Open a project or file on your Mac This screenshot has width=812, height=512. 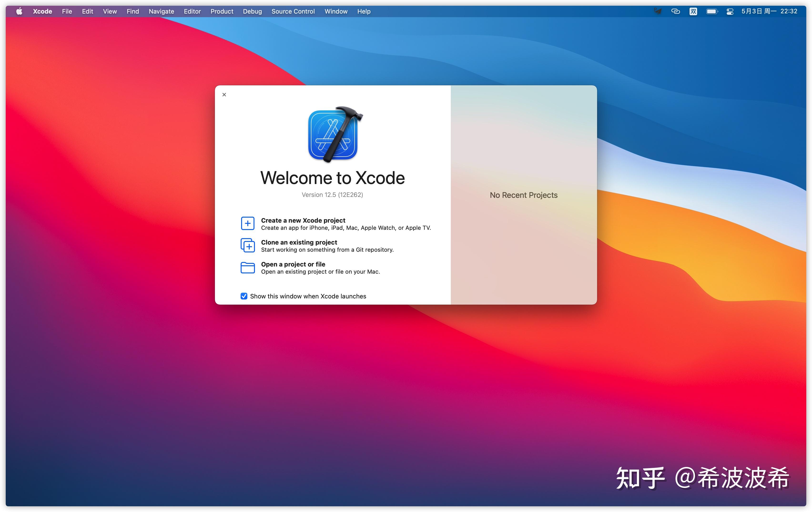click(293, 264)
